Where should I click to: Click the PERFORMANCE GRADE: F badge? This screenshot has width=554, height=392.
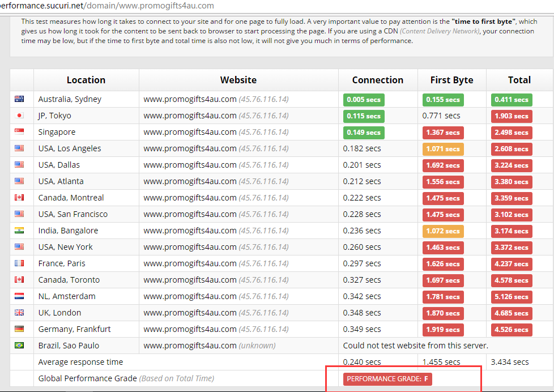point(387,379)
